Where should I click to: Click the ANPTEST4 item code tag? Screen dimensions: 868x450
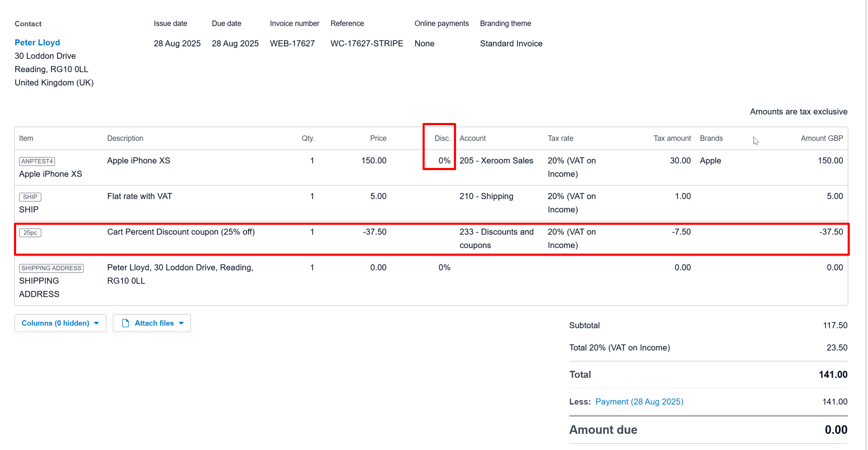tap(37, 161)
